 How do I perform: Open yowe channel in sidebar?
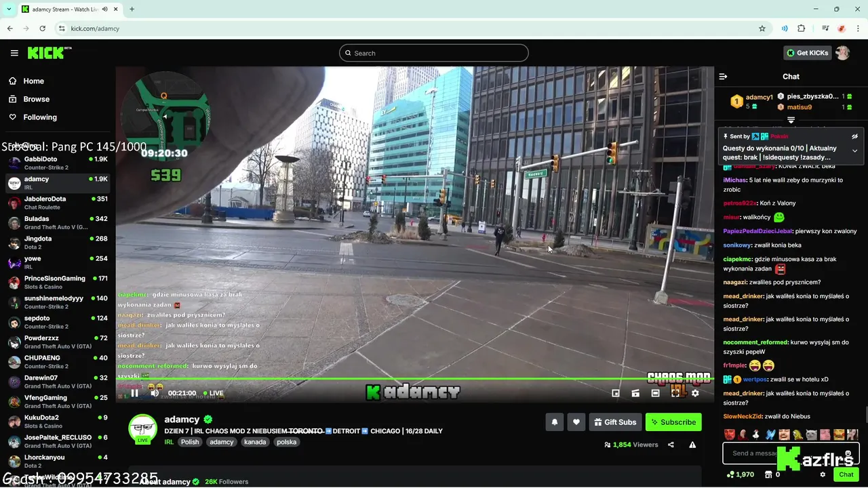tap(58, 262)
